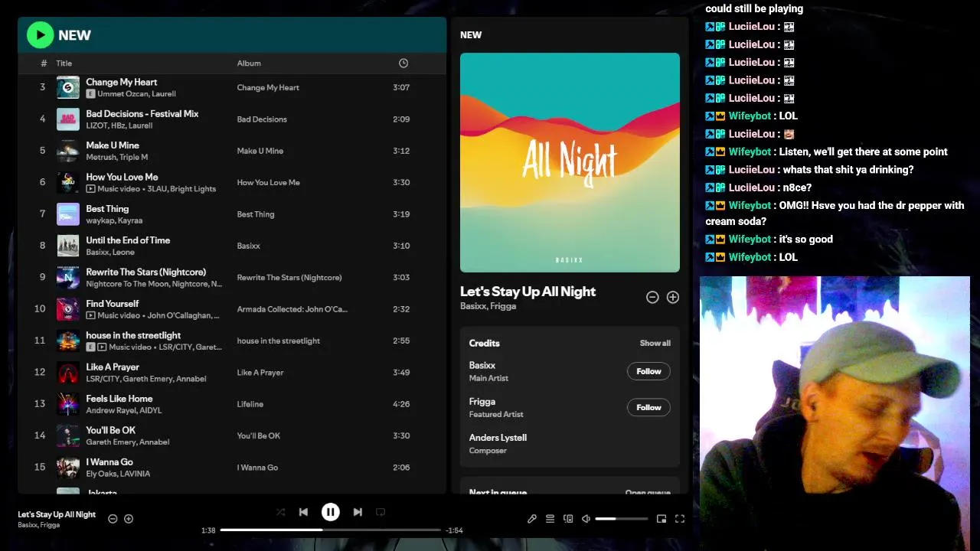Image resolution: width=980 pixels, height=551 pixels.
Task: Open artist Ummet Ozcan, Laurell link
Action: click(136, 94)
